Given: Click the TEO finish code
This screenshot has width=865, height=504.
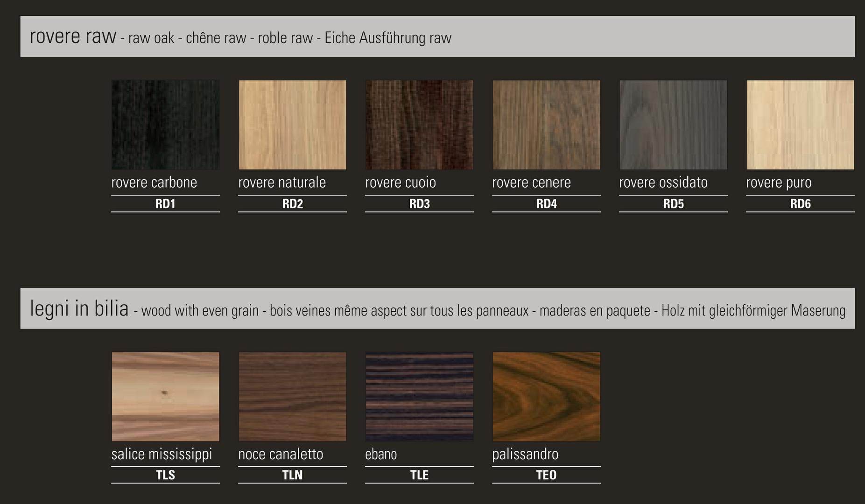Looking at the screenshot, I should pyautogui.click(x=546, y=475).
